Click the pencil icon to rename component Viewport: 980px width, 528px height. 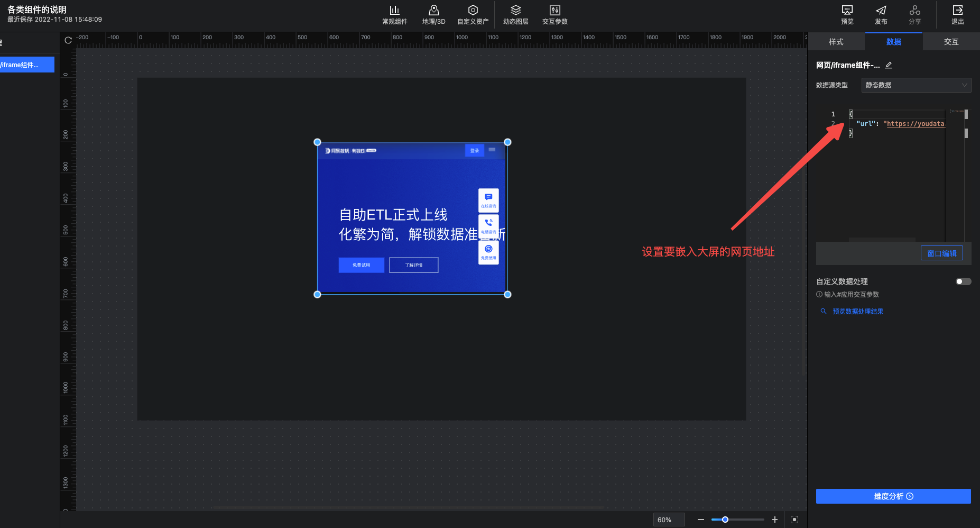(x=889, y=66)
